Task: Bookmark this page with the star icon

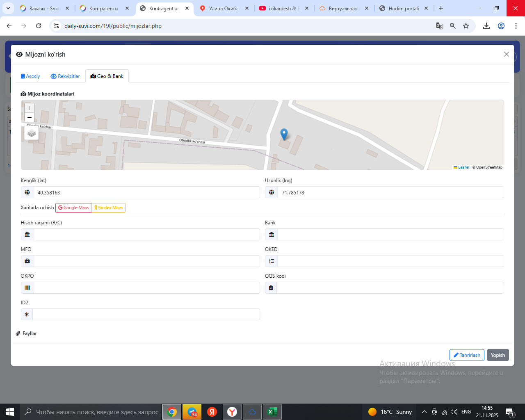Action: (466, 26)
